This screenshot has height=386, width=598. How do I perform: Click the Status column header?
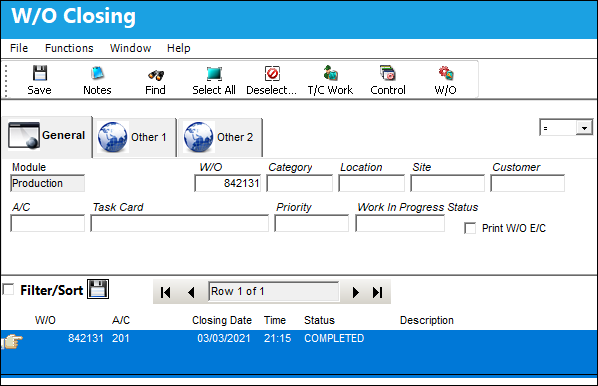(x=319, y=320)
